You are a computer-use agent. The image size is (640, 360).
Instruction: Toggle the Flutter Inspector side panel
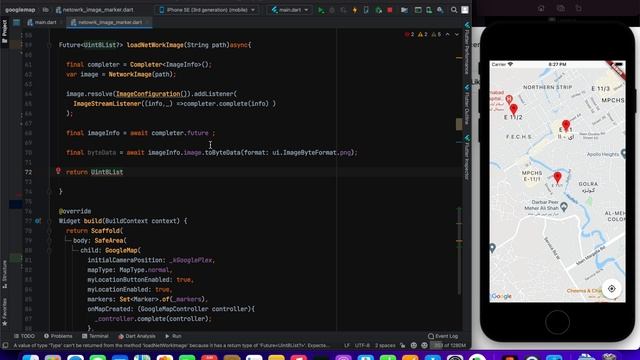pos(467,157)
